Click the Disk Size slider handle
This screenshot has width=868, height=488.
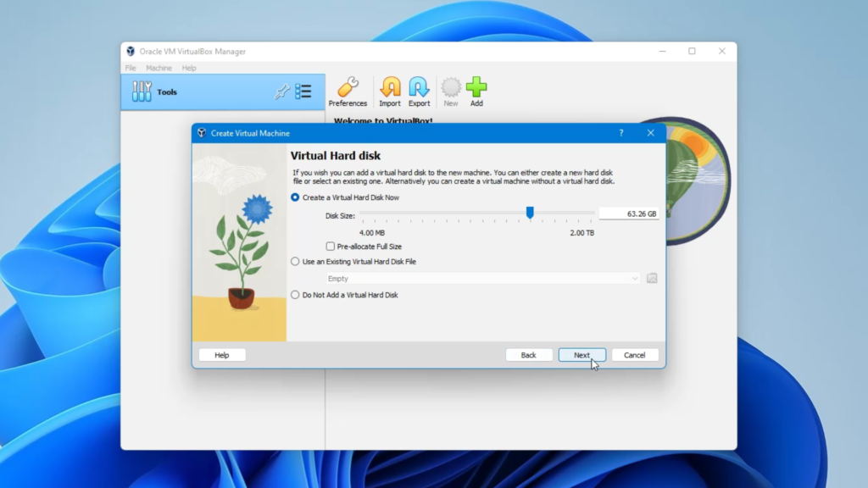point(530,213)
